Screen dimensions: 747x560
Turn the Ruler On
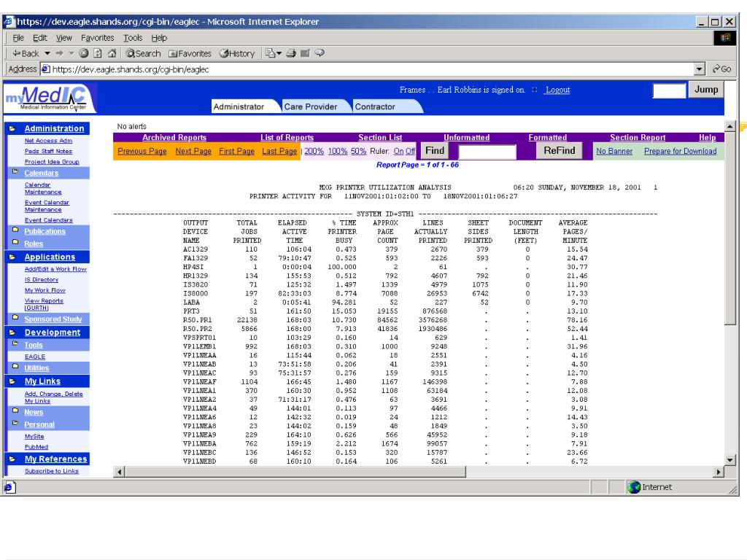pos(399,151)
